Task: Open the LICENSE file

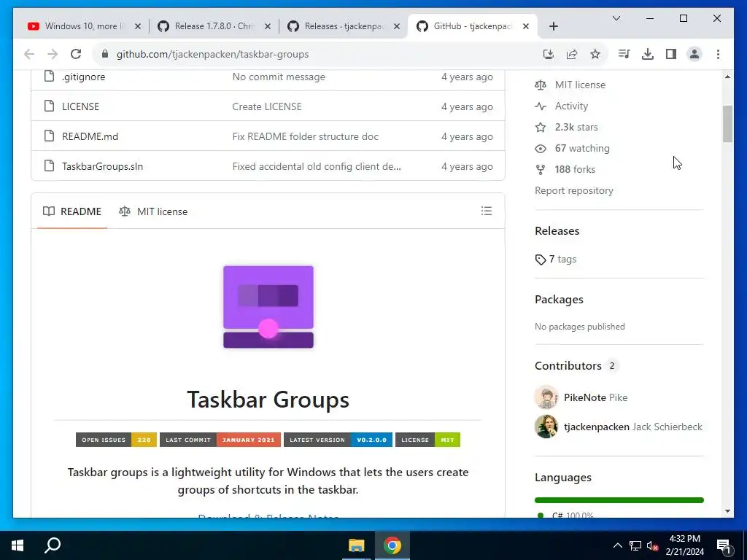Action: (80, 106)
